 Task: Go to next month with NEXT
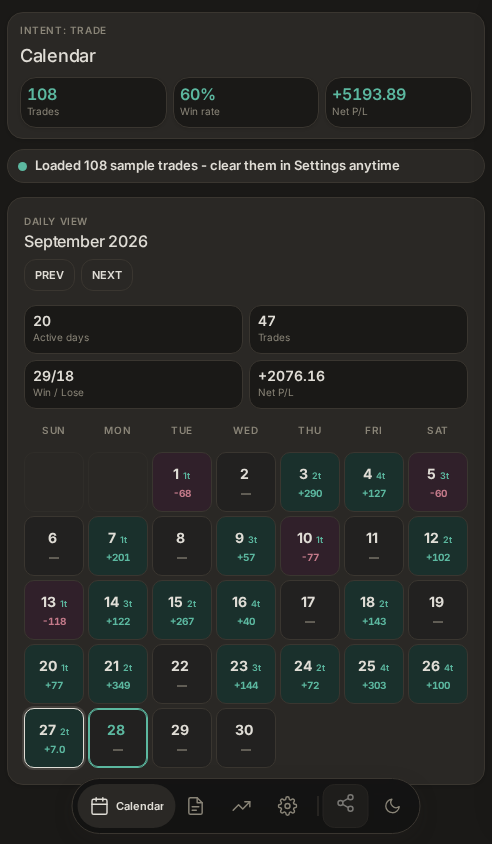[107, 275]
